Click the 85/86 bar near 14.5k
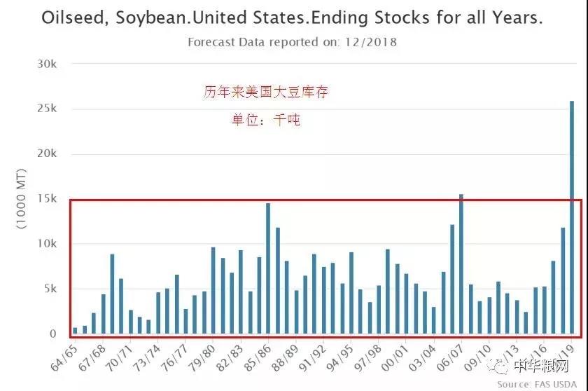This screenshot has width=588, height=391. click(268, 268)
